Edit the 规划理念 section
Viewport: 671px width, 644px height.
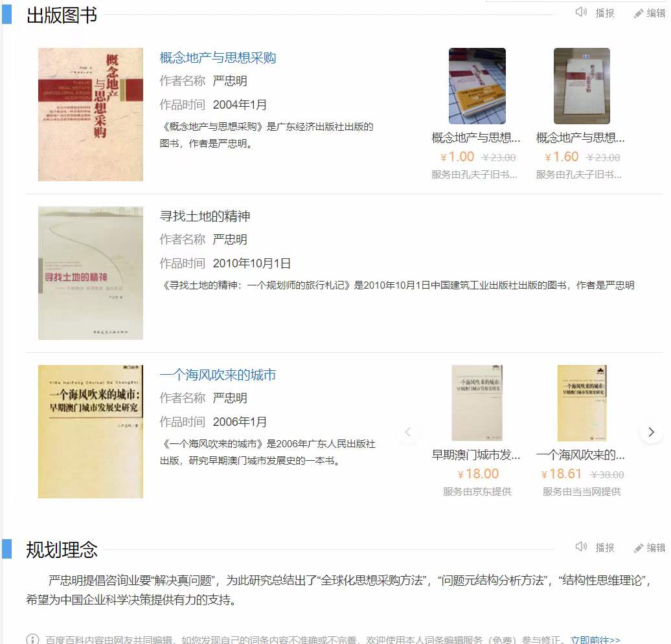(649, 548)
